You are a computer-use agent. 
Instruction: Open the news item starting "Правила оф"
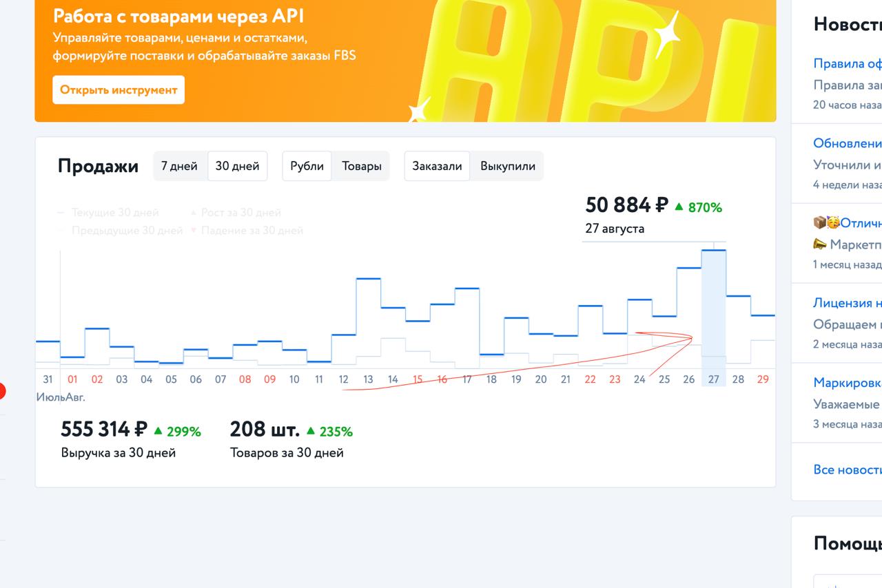(848, 63)
